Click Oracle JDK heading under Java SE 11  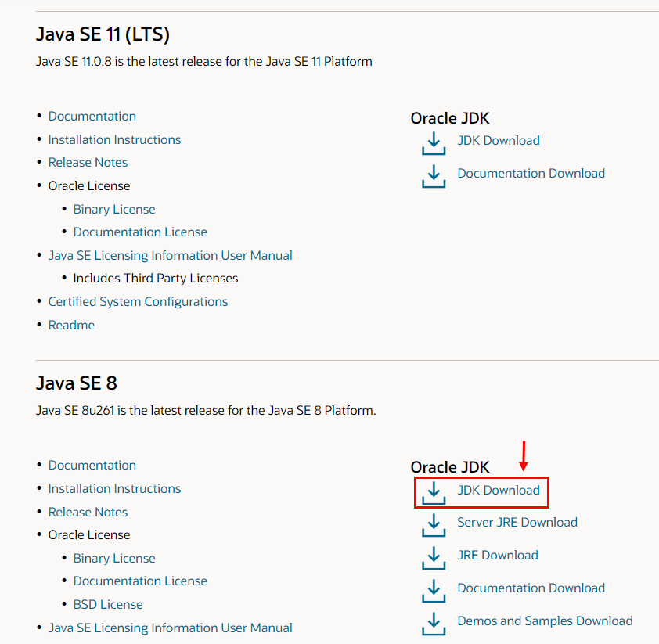[450, 118]
